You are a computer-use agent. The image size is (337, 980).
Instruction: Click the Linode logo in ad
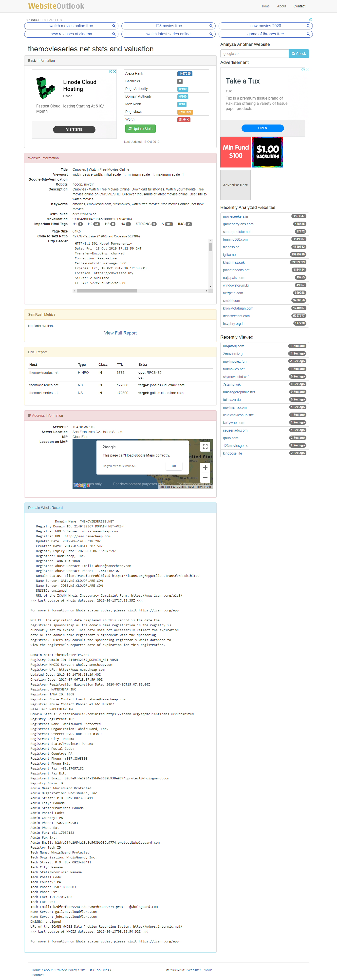pyautogui.click(x=46, y=88)
